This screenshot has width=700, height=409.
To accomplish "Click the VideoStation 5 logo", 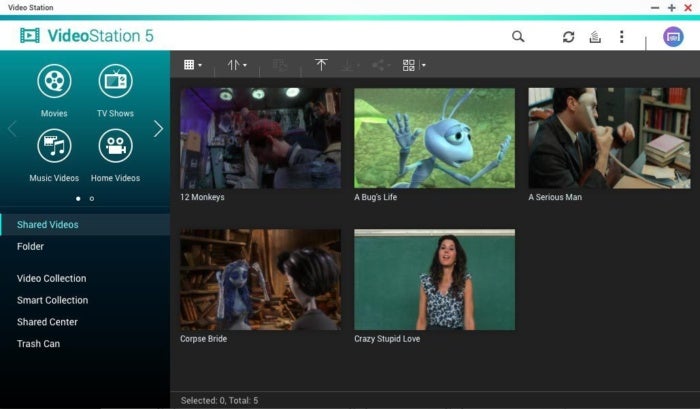I will coord(87,36).
